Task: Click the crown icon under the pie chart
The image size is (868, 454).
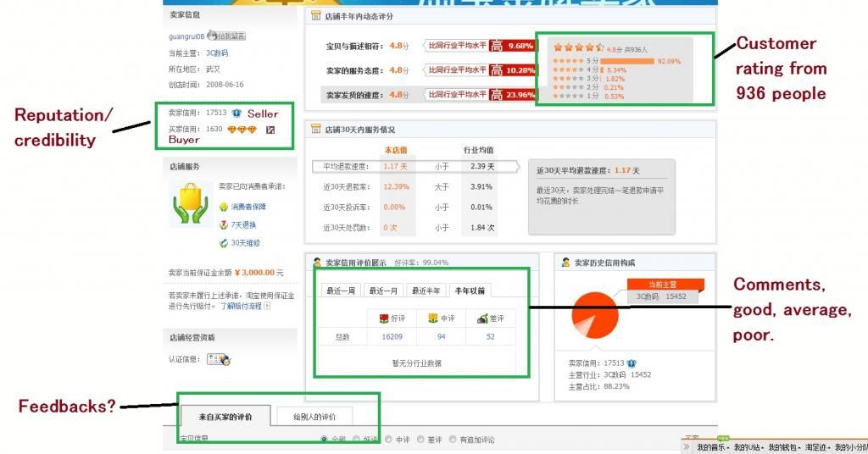Action: (x=632, y=363)
